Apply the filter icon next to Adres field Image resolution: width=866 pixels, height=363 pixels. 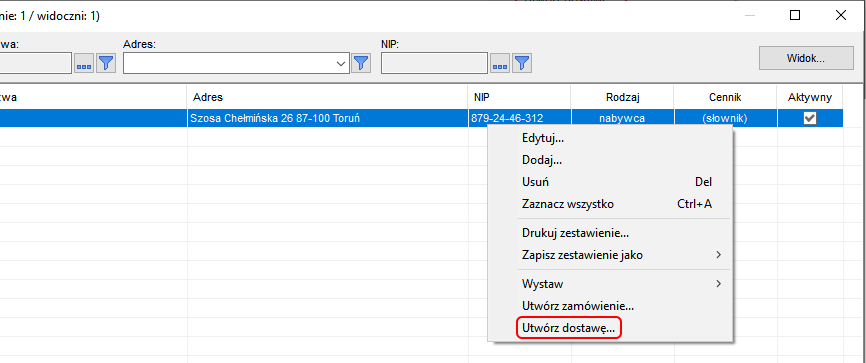click(361, 63)
